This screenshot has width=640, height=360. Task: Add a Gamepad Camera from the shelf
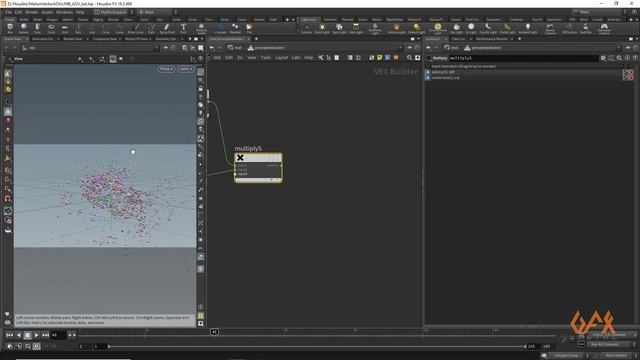click(604, 28)
